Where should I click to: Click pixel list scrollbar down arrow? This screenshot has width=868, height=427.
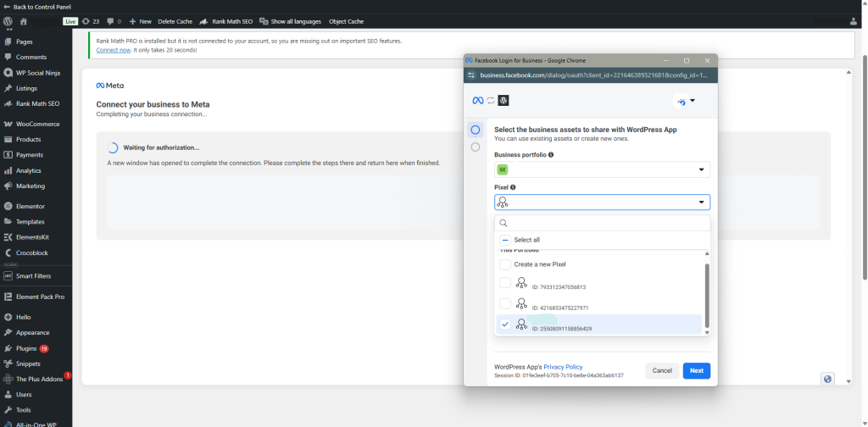(706, 332)
